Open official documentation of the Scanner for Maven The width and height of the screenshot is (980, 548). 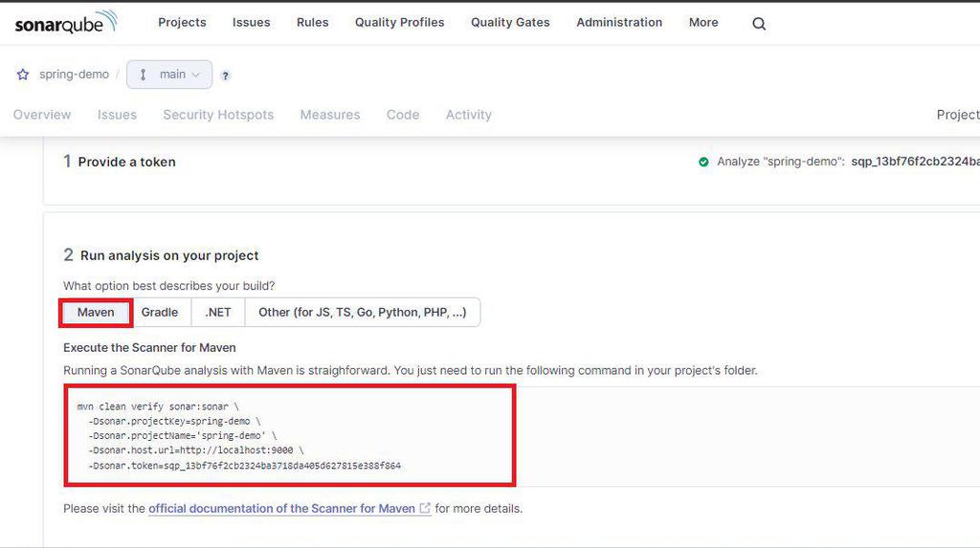pos(281,509)
